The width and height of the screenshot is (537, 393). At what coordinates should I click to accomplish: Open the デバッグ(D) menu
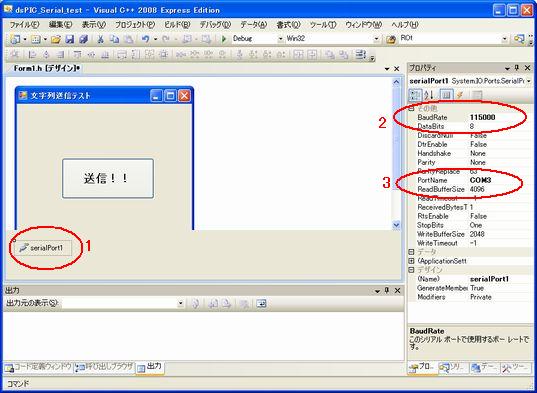point(215,25)
